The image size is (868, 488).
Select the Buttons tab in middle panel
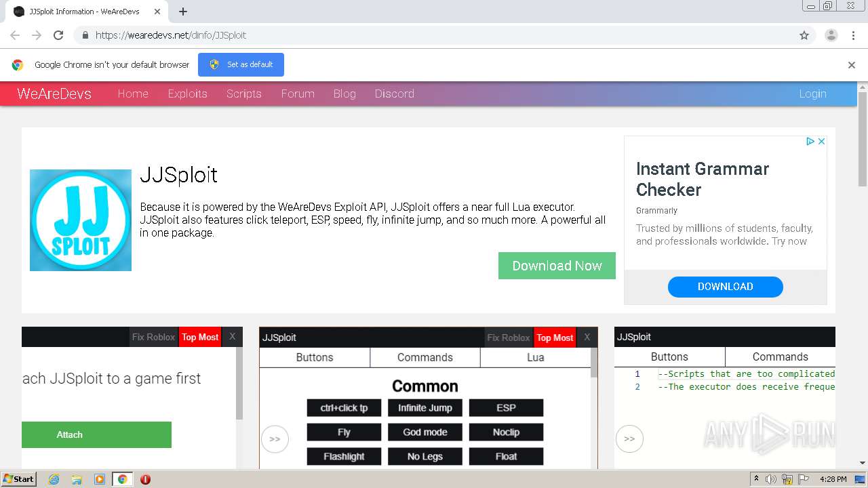click(x=315, y=357)
